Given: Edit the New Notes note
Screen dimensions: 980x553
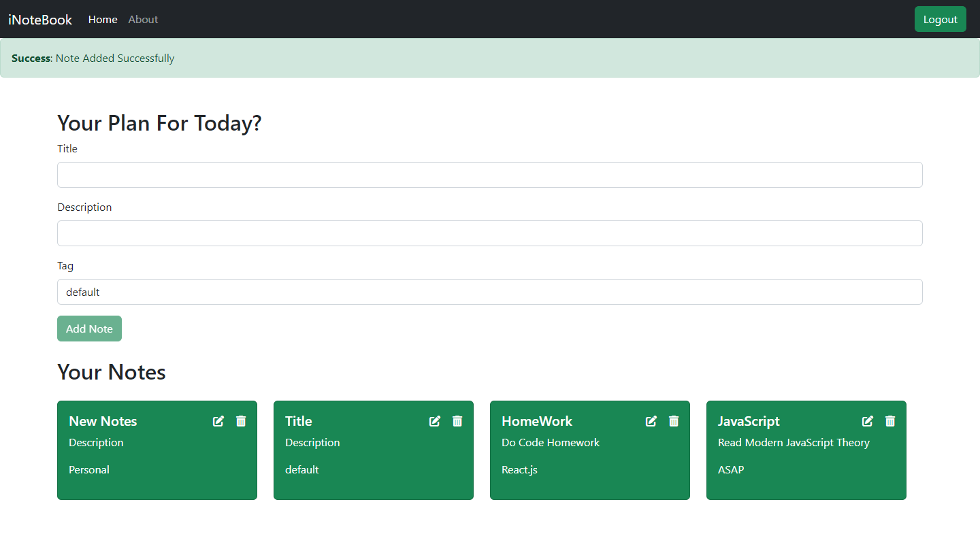Looking at the screenshot, I should (x=218, y=421).
